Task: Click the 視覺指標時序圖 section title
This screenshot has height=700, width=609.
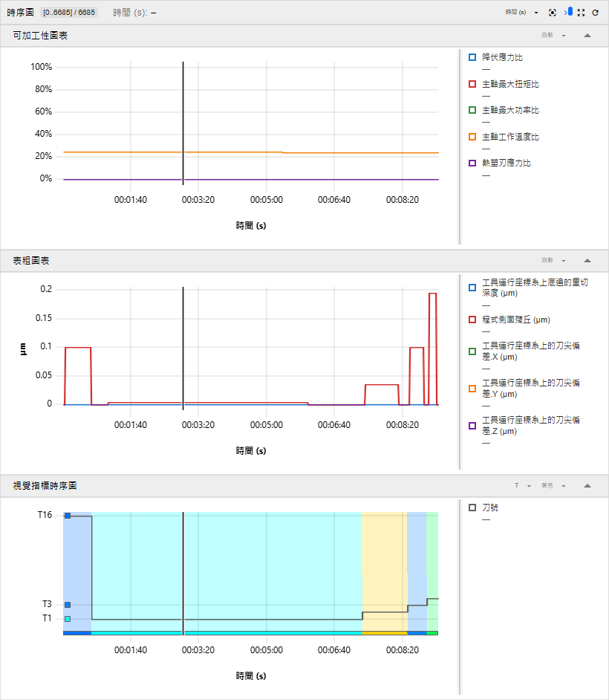Action: click(45, 485)
